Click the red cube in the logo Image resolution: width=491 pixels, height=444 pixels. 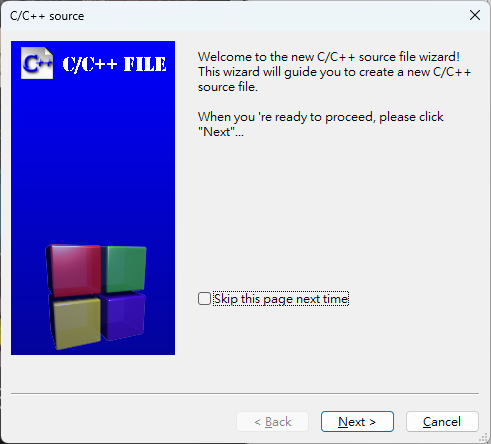74,270
